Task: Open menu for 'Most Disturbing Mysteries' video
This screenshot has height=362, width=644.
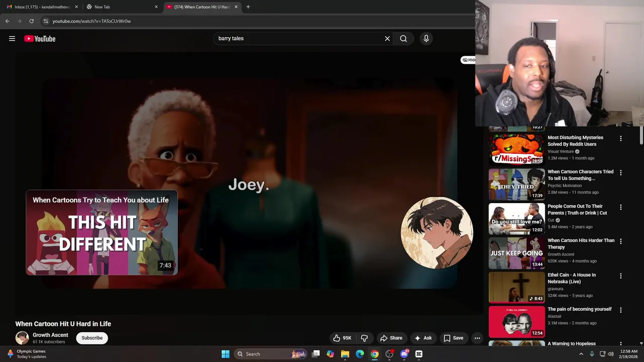Action: point(620,138)
